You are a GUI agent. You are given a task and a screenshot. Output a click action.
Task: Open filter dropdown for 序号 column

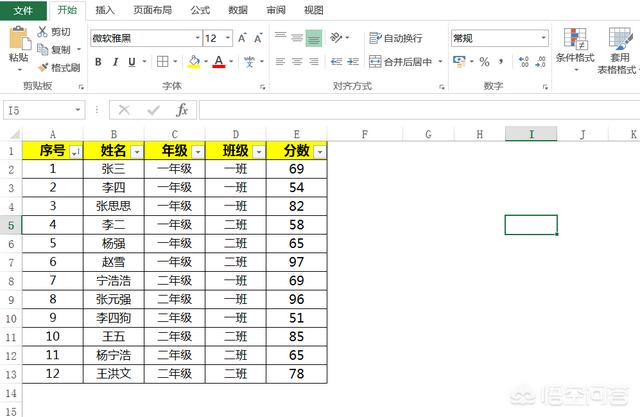click(76, 152)
